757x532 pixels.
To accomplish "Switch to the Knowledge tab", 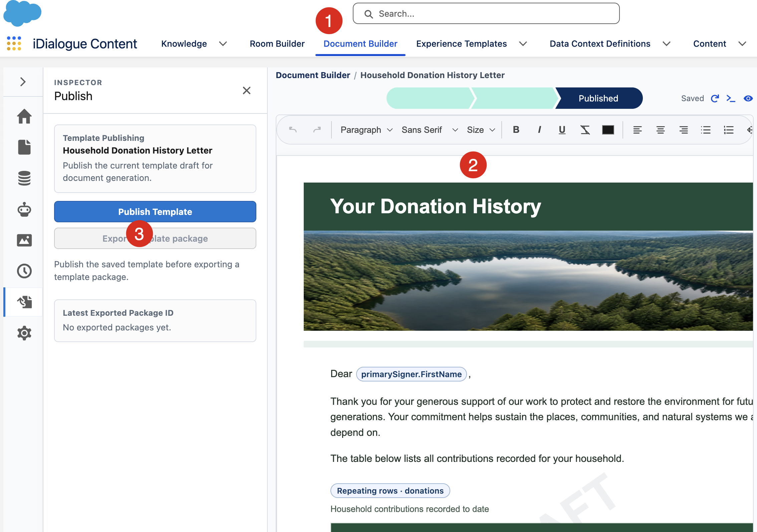I will pos(184,44).
